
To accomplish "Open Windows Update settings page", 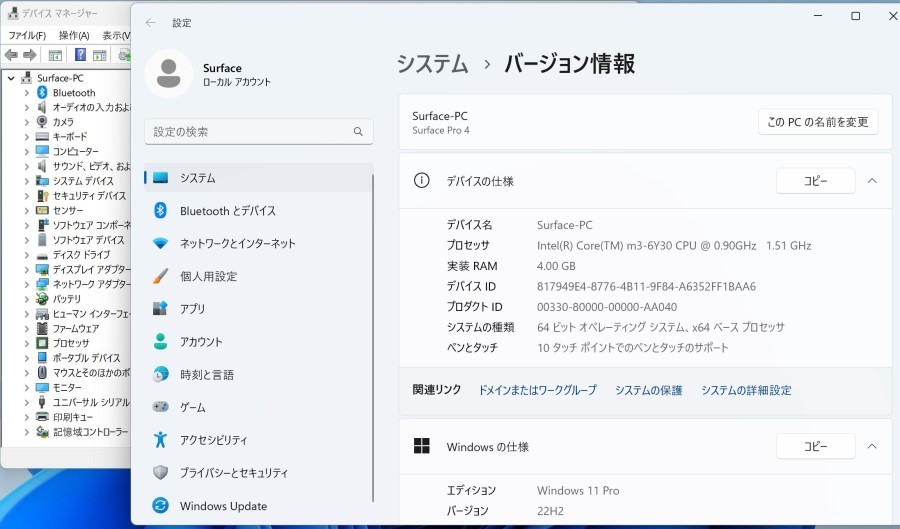I will click(x=258, y=506).
